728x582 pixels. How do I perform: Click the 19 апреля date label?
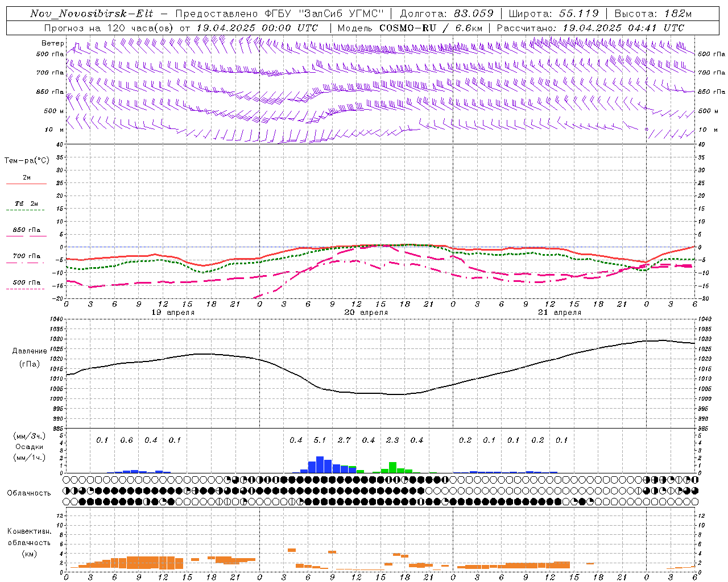[x=173, y=313]
